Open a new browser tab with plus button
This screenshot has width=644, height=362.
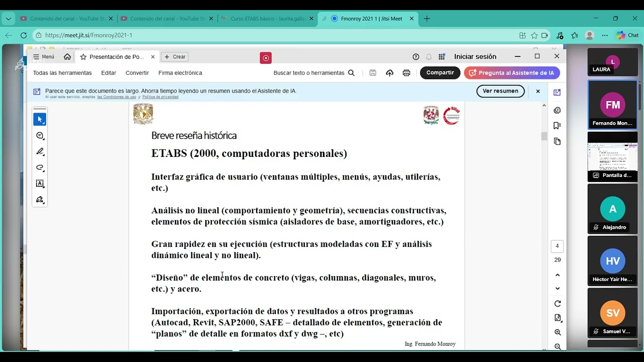(427, 19)
